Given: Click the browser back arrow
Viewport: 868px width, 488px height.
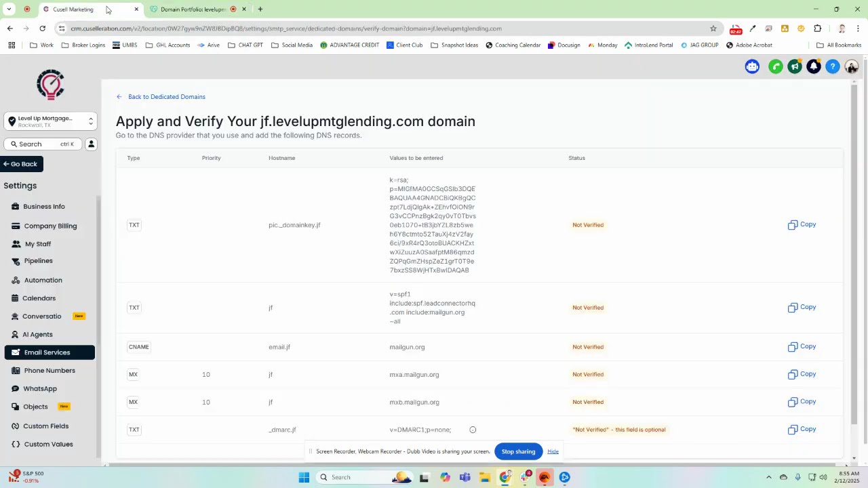Looking at the screenshot, I should (x=9, y=28).
